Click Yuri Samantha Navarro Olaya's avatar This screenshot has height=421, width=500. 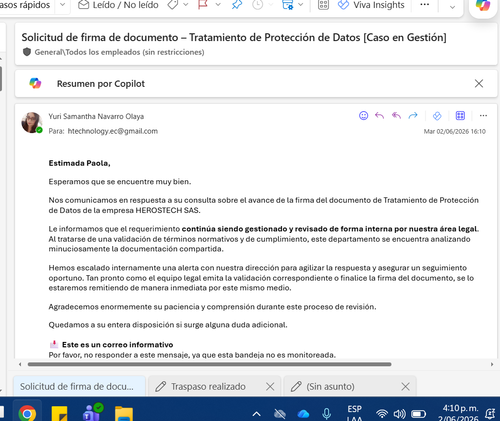point(32,122)
